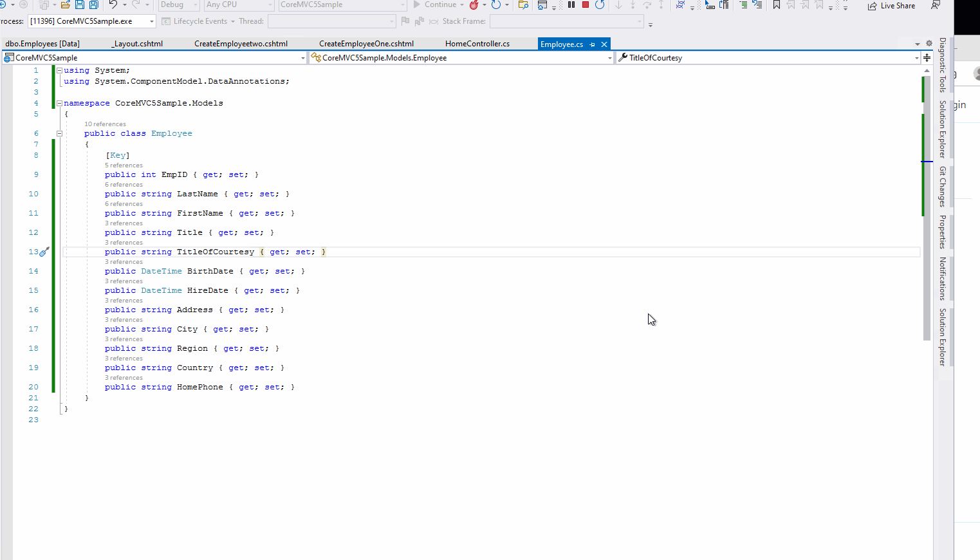The image size is (980, 560).
Task: Restart debugging with the circular arrow icon
Action: click(600, 5)
